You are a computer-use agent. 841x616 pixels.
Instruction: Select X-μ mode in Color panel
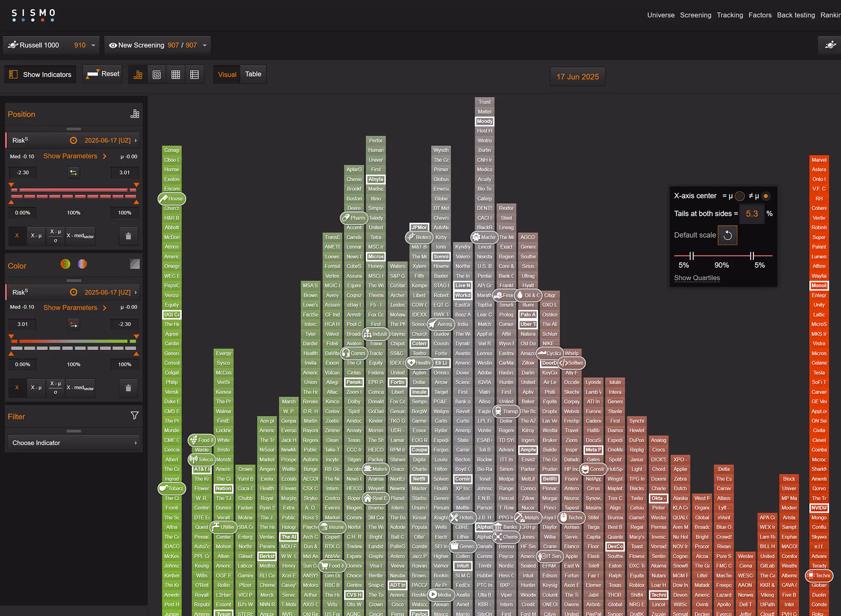click(x=36, y=387)
